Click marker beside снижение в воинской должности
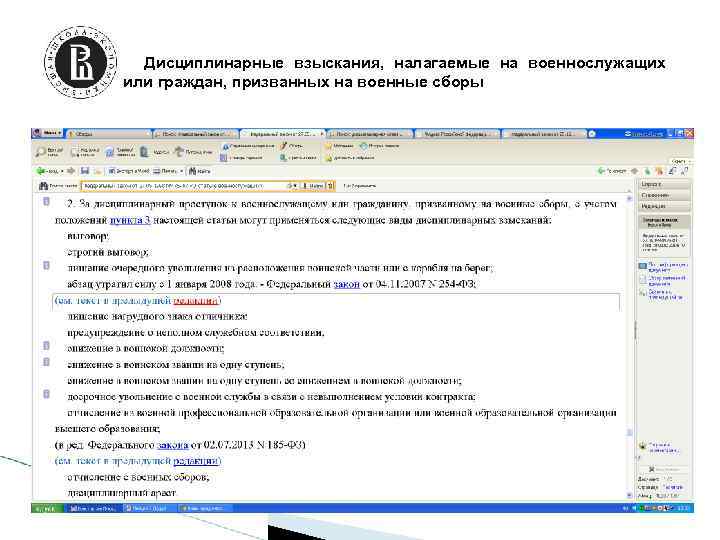This screenshot has width=720, height=540. coord(46,345)
